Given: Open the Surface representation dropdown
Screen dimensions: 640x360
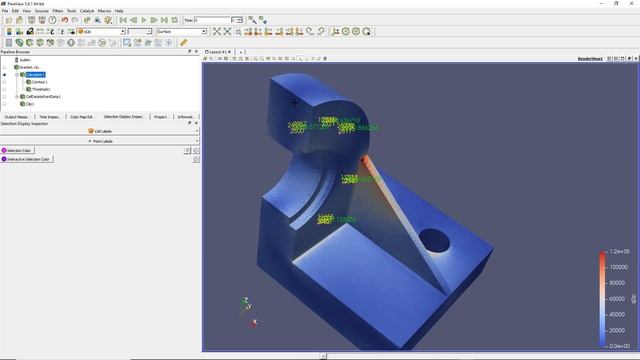Looking at the screenshot, I should coord(182,31).
